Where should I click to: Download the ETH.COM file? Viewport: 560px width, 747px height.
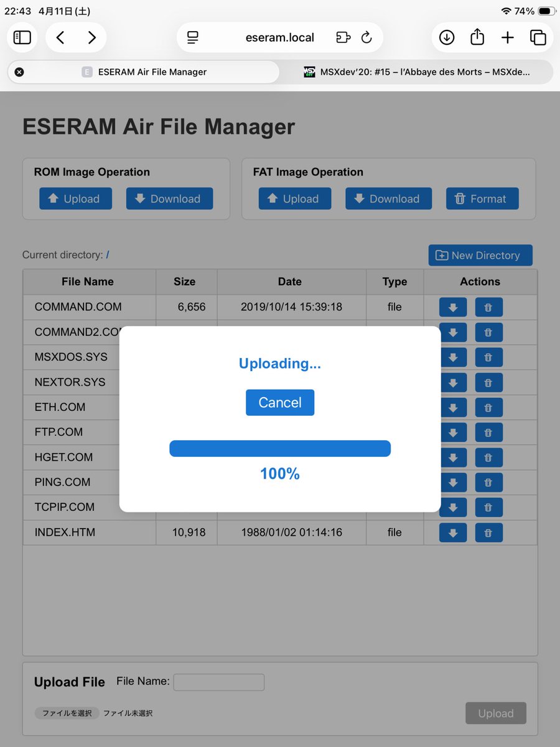453,407
